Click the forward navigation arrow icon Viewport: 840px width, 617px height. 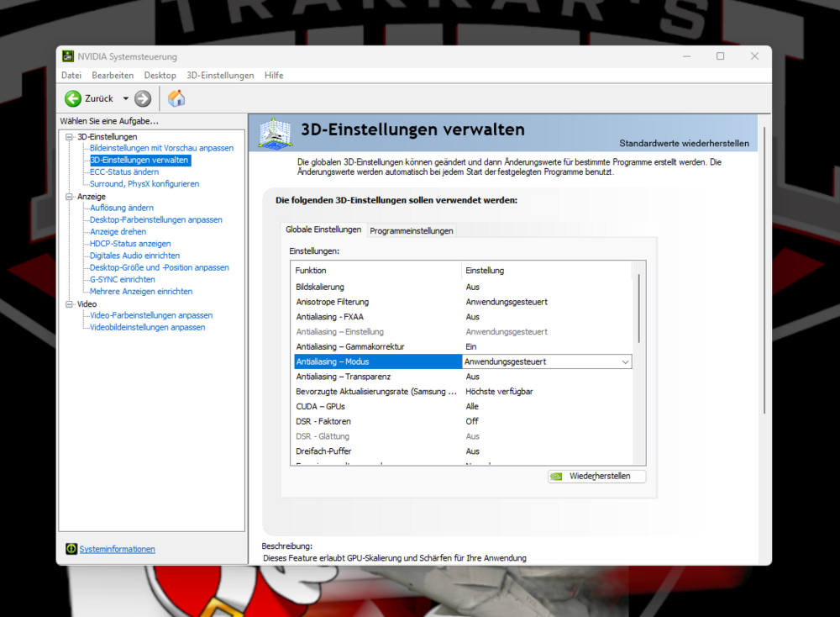[x=141, y=98]
